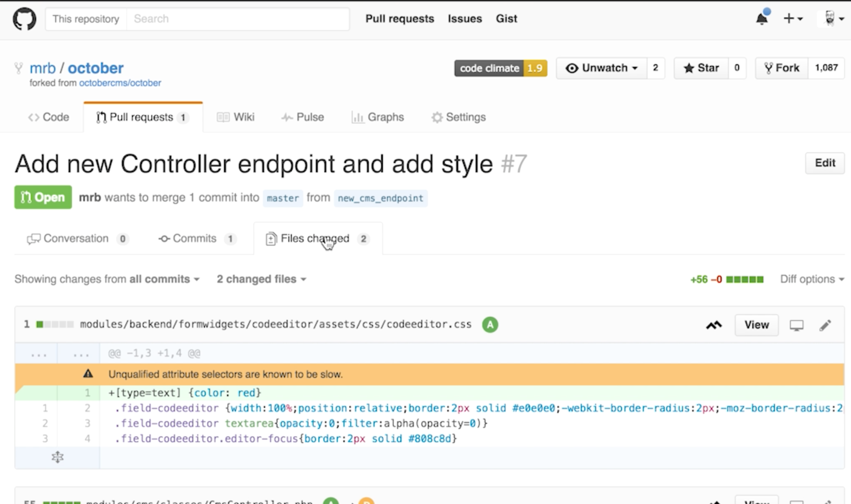Switch to the Conversation tab
This screenshot has height=504, width=851.
(x=76, y=239)
